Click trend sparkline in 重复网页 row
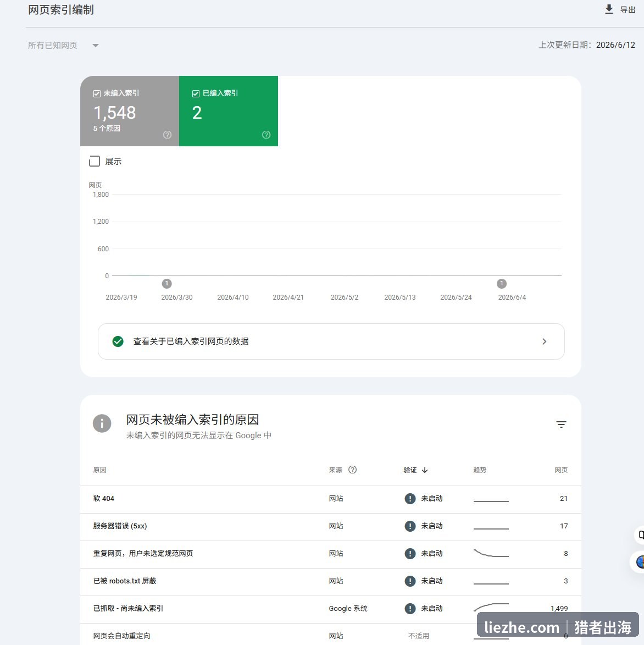Image resolution: width=644 pixels, height=645 pixels. [x=491, y=553]
